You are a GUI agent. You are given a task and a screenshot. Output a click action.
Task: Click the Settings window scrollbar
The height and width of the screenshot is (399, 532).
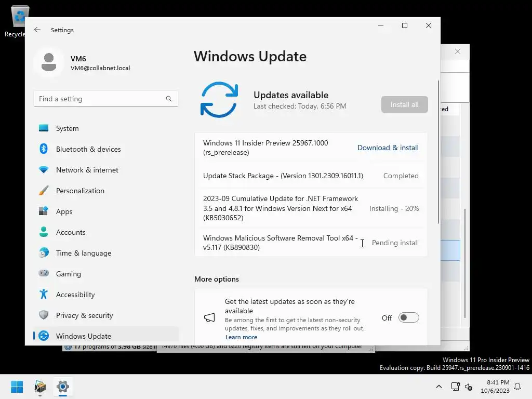(438, 152)
